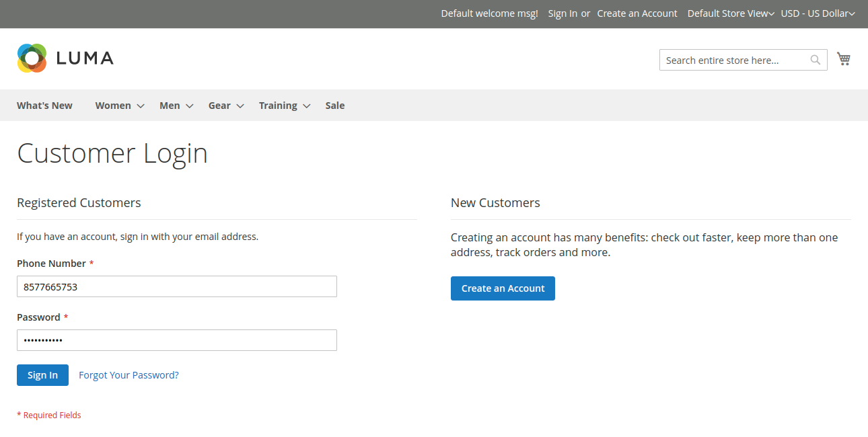Screen dimensions: 868x437
Task: Open the Sale menu item
Action: coord(334,106)
